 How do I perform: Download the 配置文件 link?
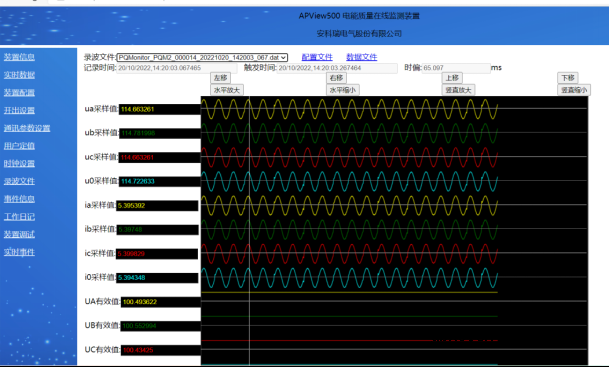click(317, 57)
